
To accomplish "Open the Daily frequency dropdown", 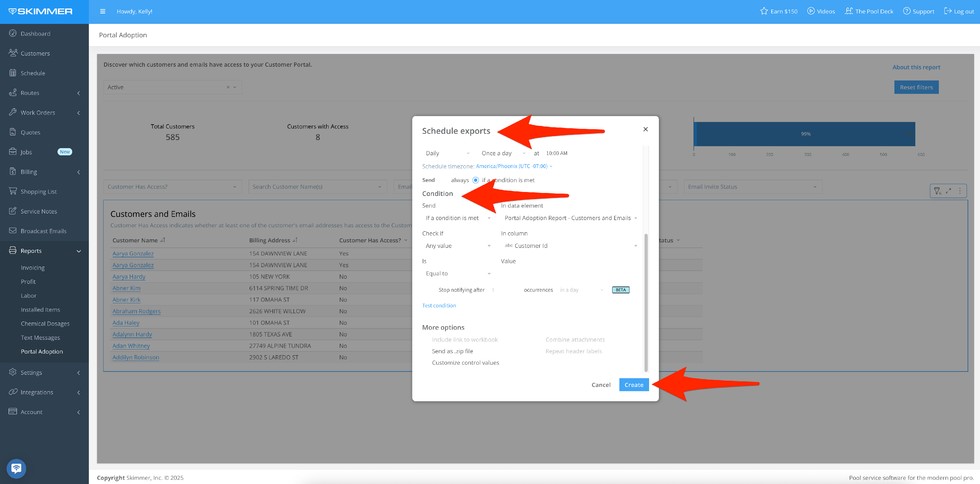I will click(448, 153).
